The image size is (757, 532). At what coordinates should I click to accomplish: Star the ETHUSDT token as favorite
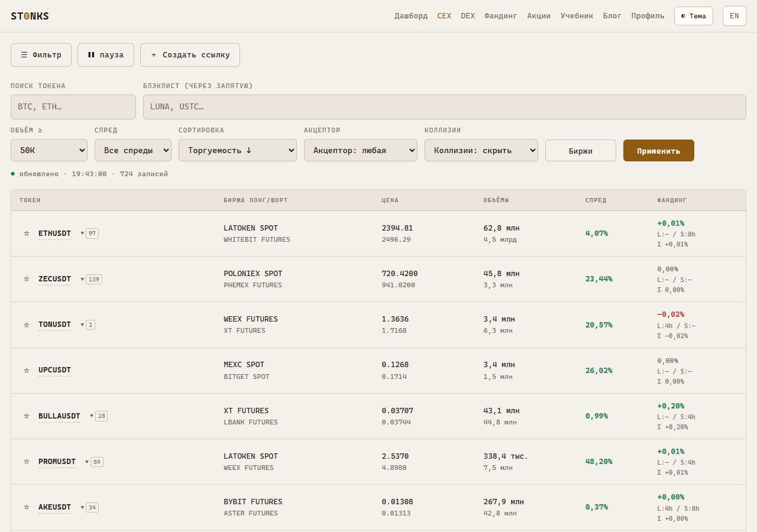click(26, 233)
